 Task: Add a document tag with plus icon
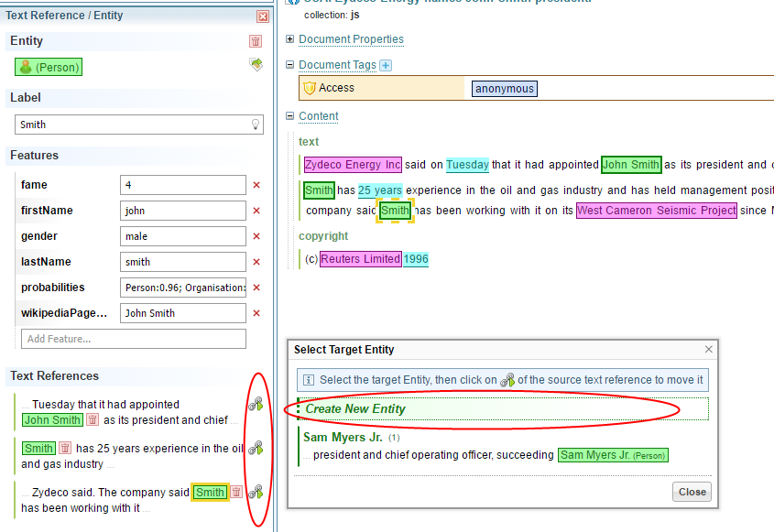pyautogui.click(x=386, y=65)
